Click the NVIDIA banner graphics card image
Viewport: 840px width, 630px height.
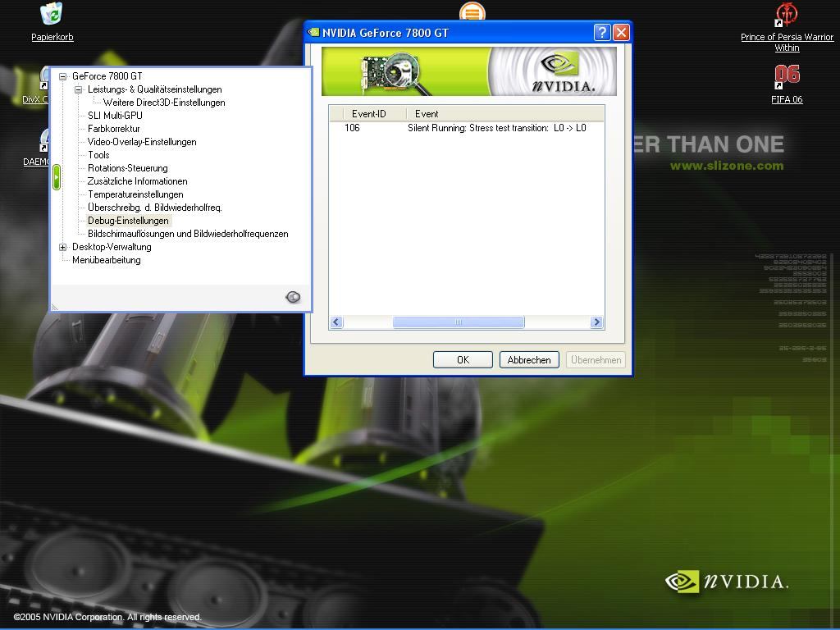tap(395, 73)
